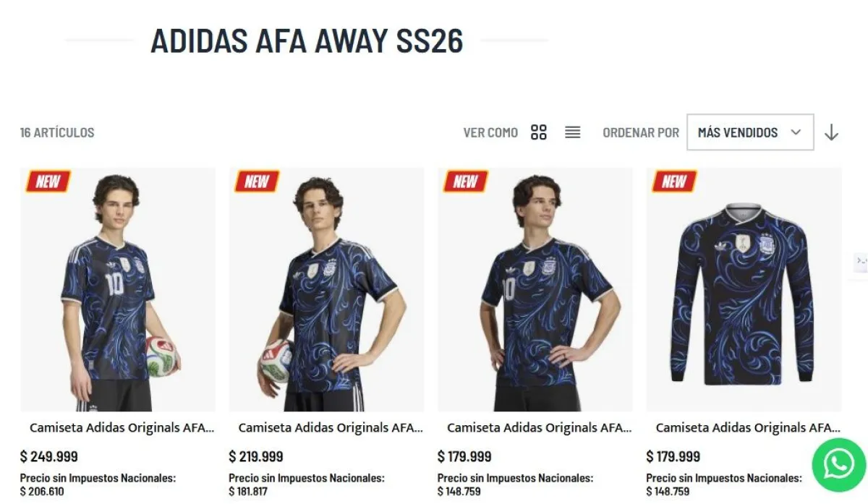Open first jersey product image priced $249.999
Screen dimensions: 868x504
(x=118, y=290)
